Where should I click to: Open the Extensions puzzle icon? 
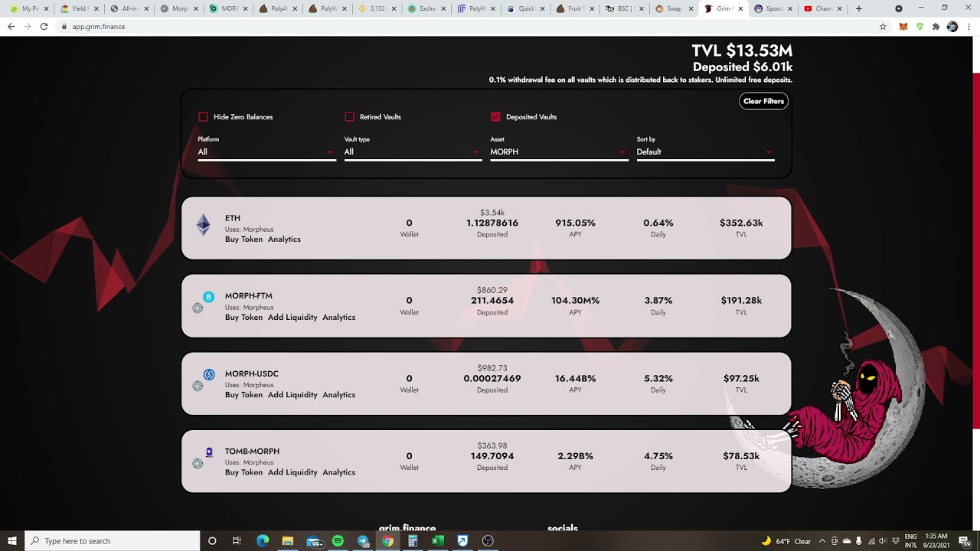pyautogui.click(x=936, y=26)
